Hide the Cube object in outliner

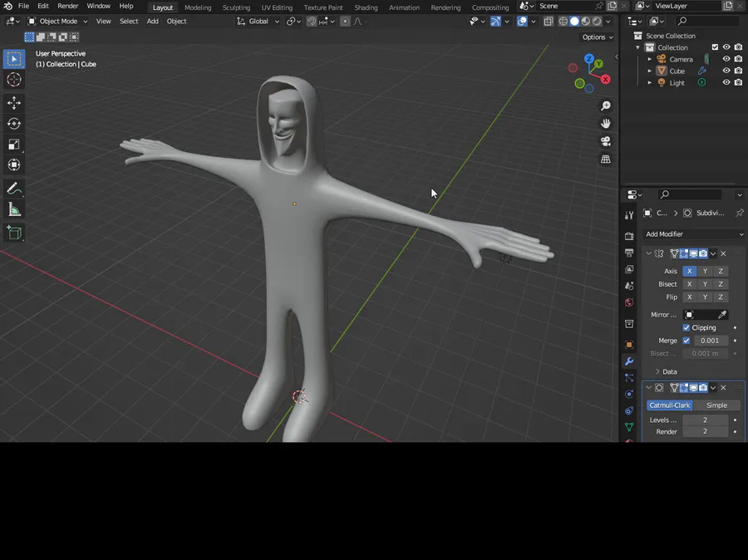tap(726, 71)
